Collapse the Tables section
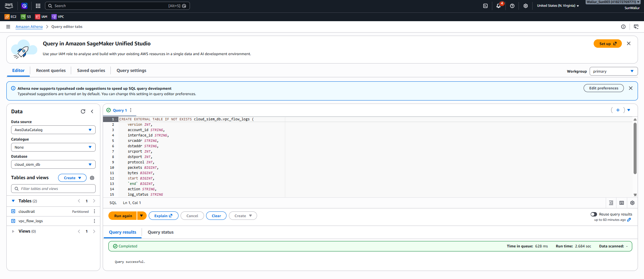 [x=13, y=201]
